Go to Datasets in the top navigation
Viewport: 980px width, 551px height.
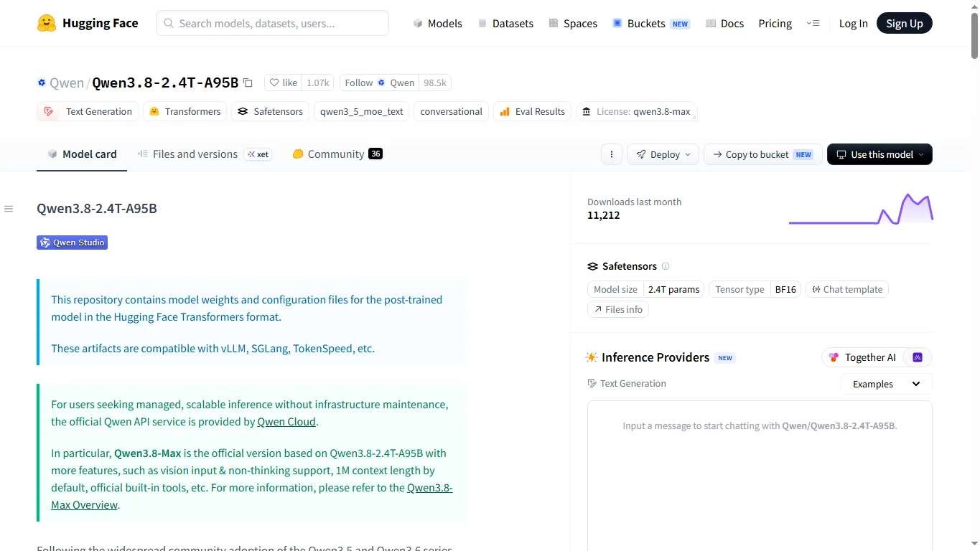tap(505, 23)
